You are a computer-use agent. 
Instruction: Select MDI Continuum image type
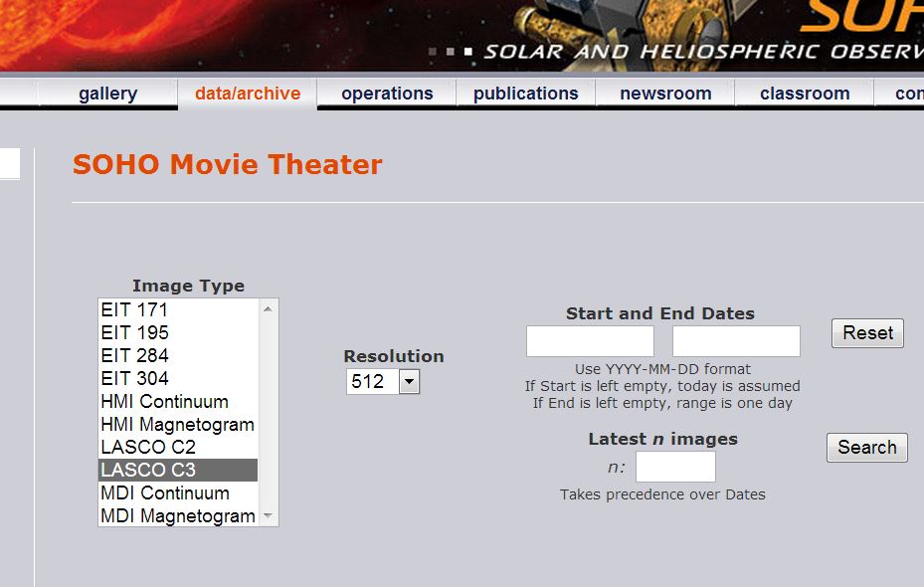point(178,492)
